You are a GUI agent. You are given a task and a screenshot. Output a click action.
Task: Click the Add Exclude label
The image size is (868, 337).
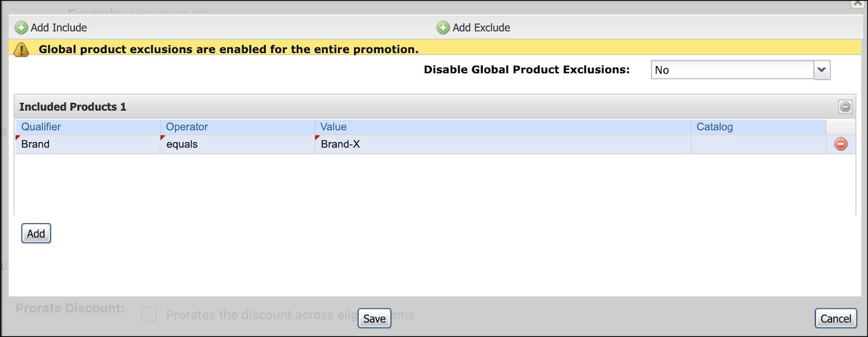482,27
